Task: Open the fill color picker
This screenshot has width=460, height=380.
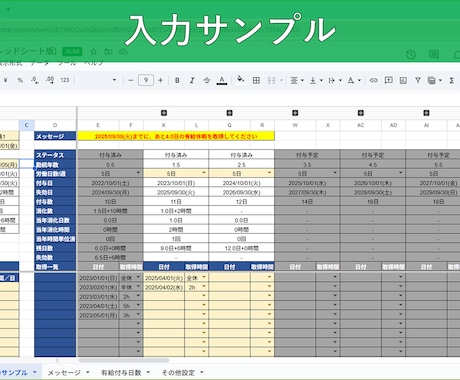Action: [240, 80]
